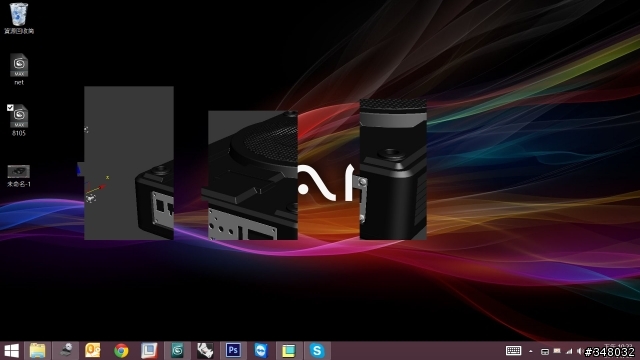Open the Windows Start button
Screen dimensions: 640x360
tap(11, 351)
